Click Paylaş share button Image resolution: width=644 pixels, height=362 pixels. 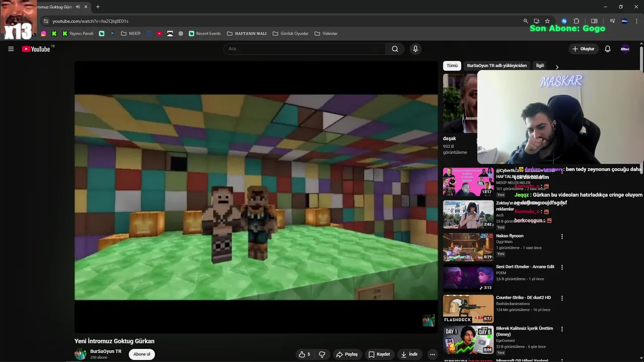pos(347,354)
